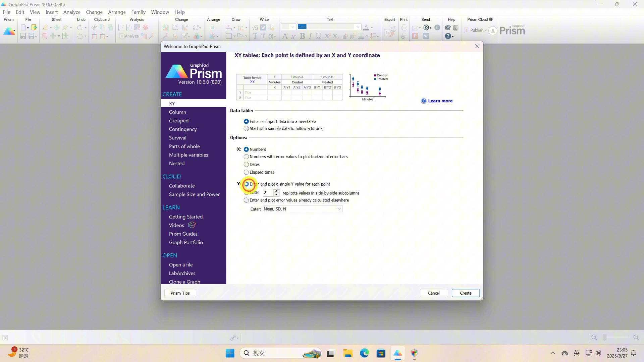
Task: Choose Dates as the X value format
Action: click(x=246, y=164)
